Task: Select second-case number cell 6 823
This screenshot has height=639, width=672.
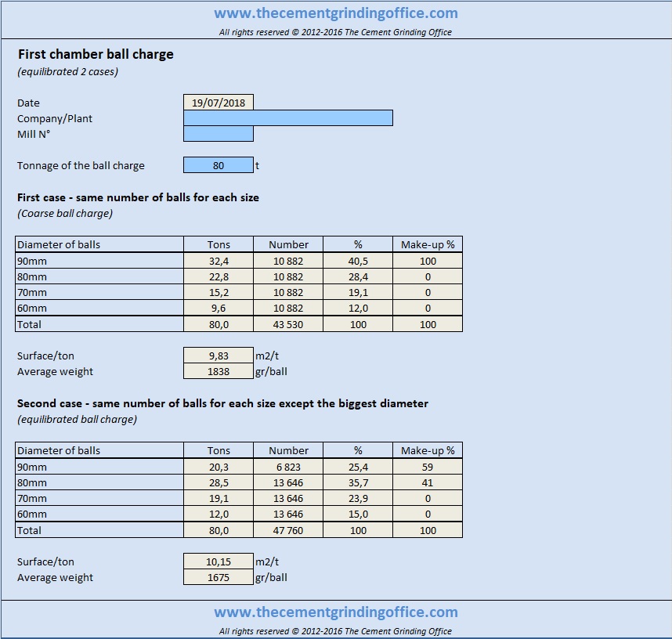Action: (288, 467)
